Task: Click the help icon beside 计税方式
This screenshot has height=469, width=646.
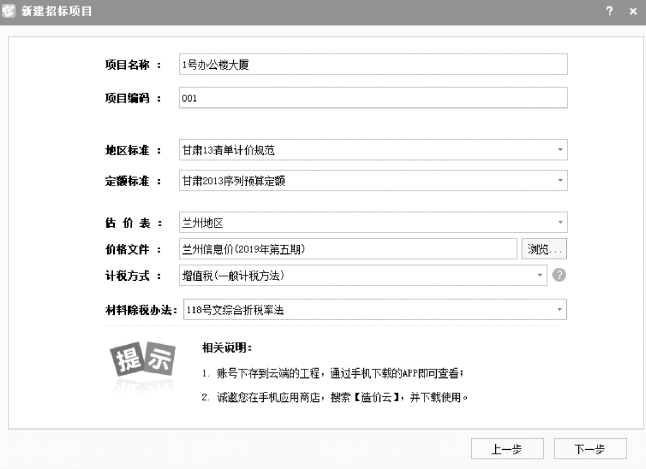Action: pyautogui.click(x=559, y=275)
